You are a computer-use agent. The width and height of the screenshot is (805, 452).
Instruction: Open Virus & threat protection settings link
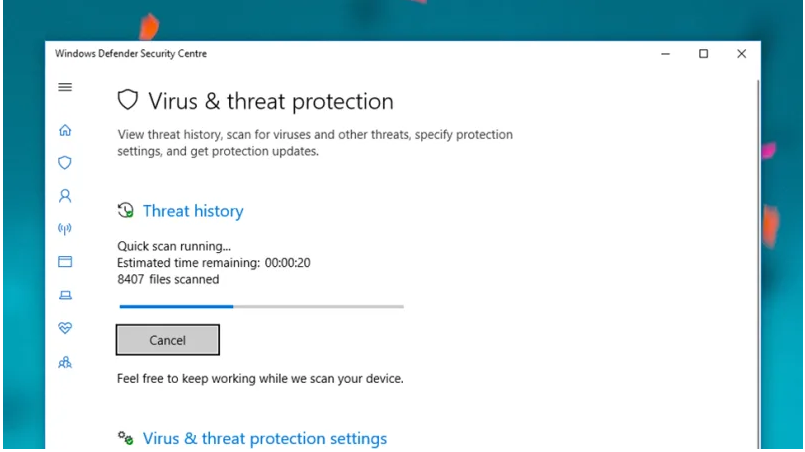coord(265,439)
